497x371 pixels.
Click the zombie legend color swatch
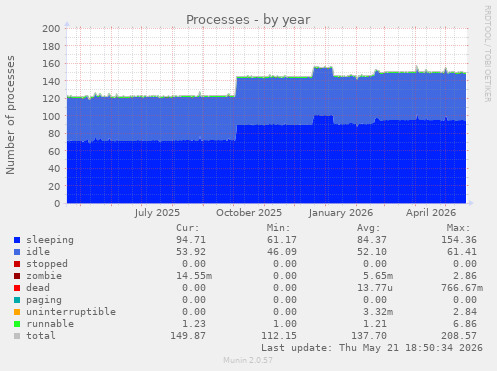(17, 276)
